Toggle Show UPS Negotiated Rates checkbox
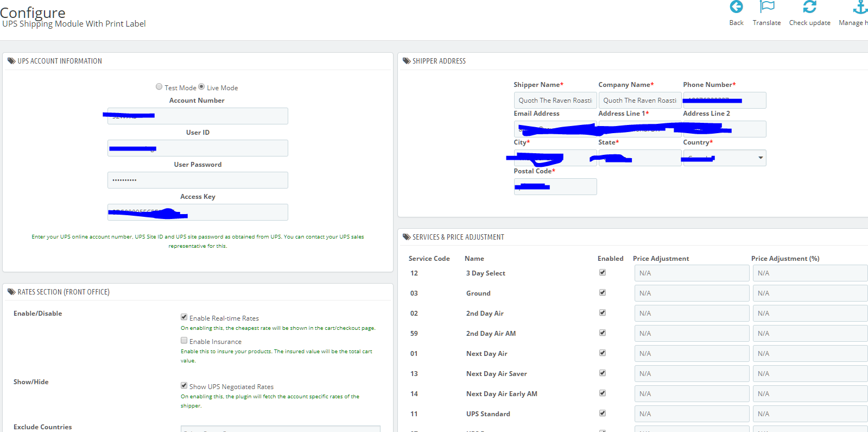This screenshot has width=868, height=432. pyautogui.click(x=184, y=385)
